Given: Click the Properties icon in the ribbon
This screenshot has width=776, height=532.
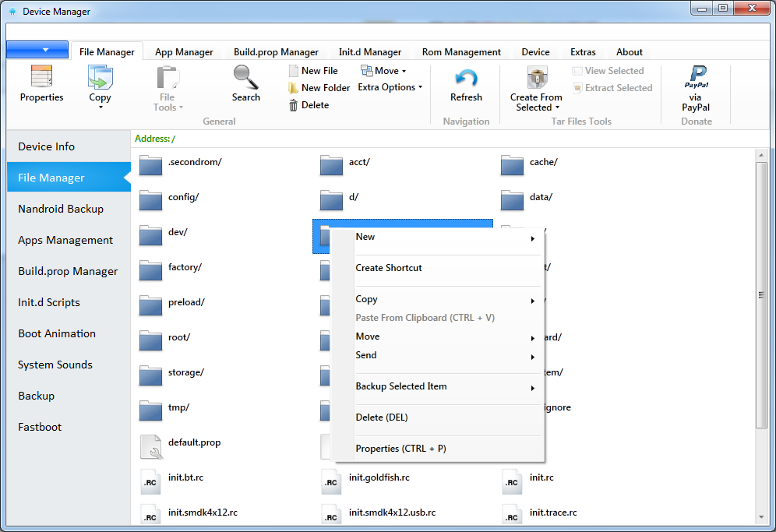Looking at the screenshot, I should 41,77.
